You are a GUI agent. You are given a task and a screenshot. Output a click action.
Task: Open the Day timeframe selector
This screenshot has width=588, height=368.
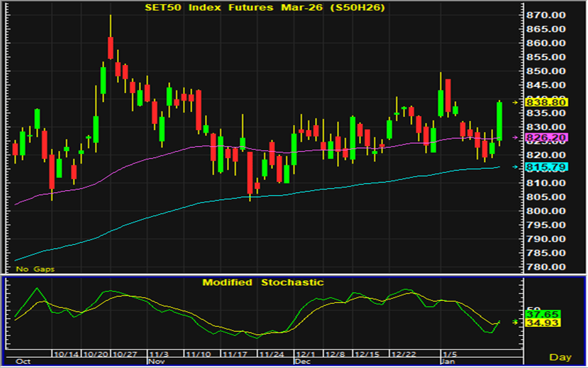560,357
